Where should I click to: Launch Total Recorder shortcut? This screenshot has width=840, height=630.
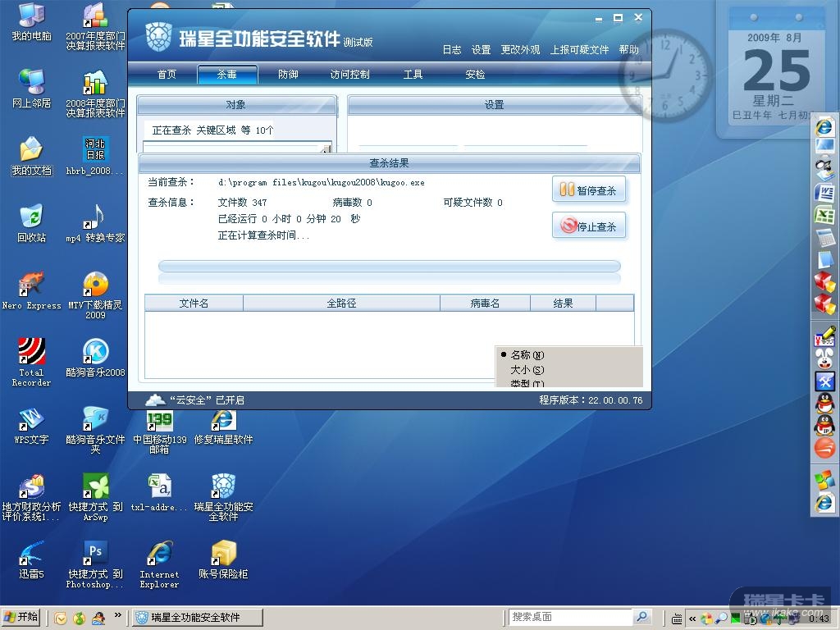point(32,362)
